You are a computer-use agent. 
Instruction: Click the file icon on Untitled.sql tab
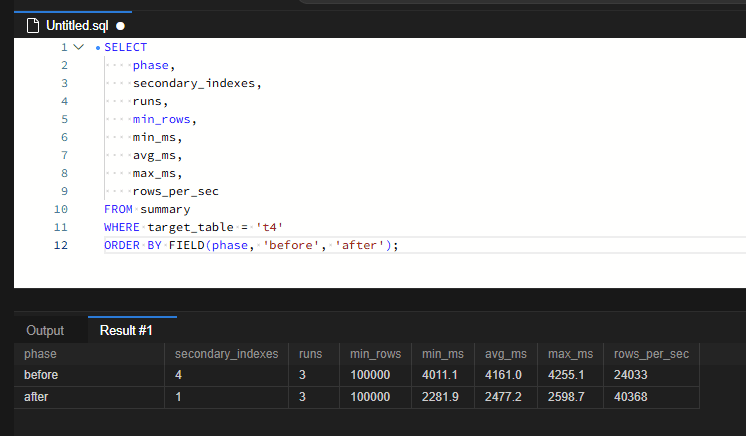coord(33,25)
